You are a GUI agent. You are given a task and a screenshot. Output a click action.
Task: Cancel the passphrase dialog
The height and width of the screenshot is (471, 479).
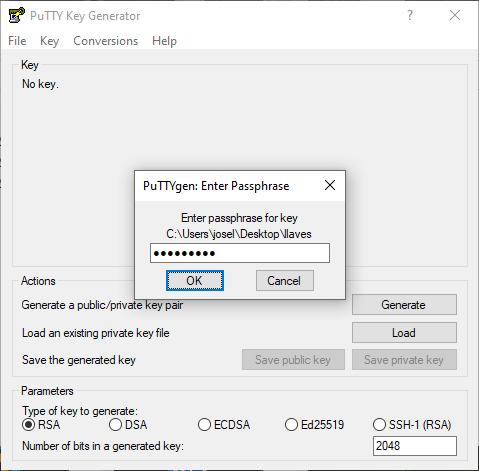(284, 281)
